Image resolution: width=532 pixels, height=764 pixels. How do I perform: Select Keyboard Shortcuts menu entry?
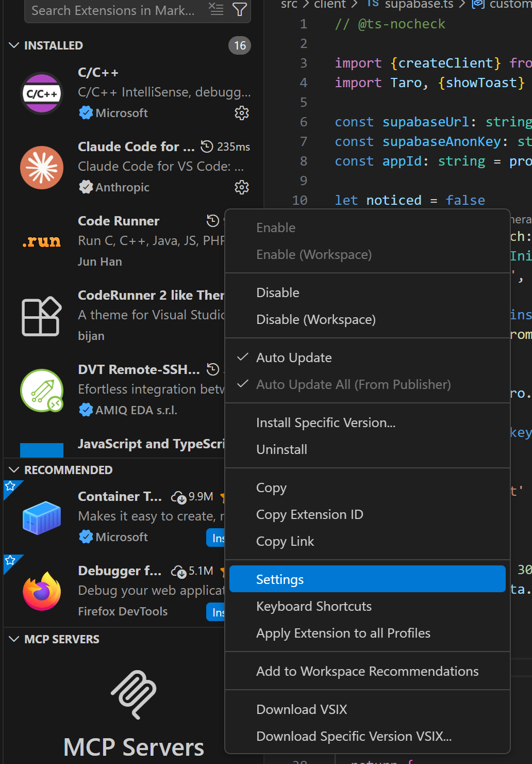click(367, 606)
